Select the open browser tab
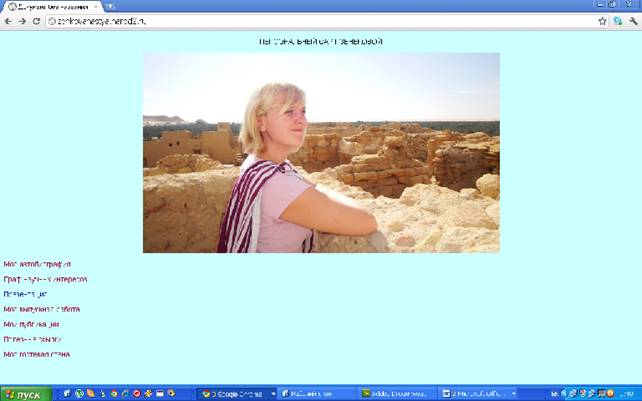Viewport: 642px width, 401px height. click(50, 6)
